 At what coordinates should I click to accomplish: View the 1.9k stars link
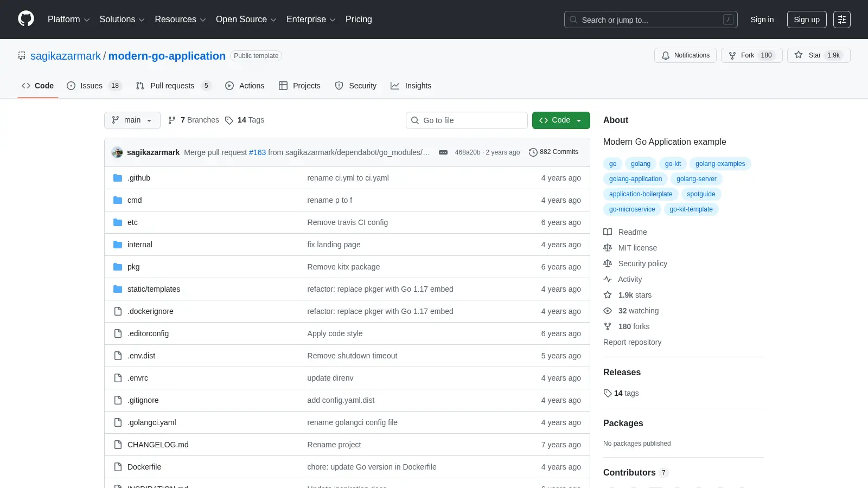[x=628, y=295]
